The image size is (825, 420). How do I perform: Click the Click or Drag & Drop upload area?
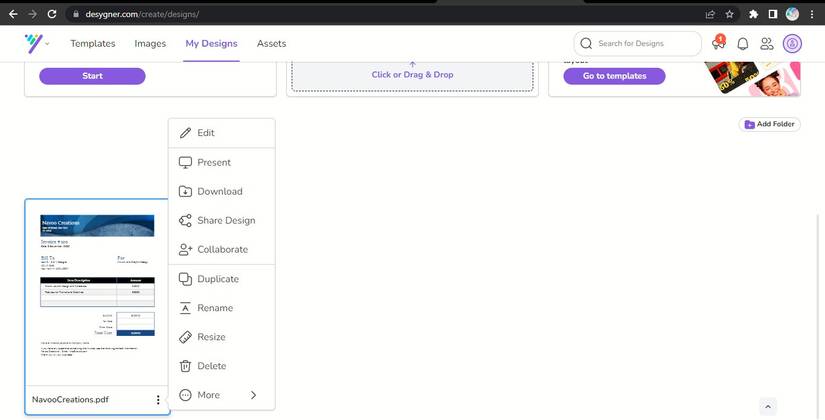pos(412,75)
